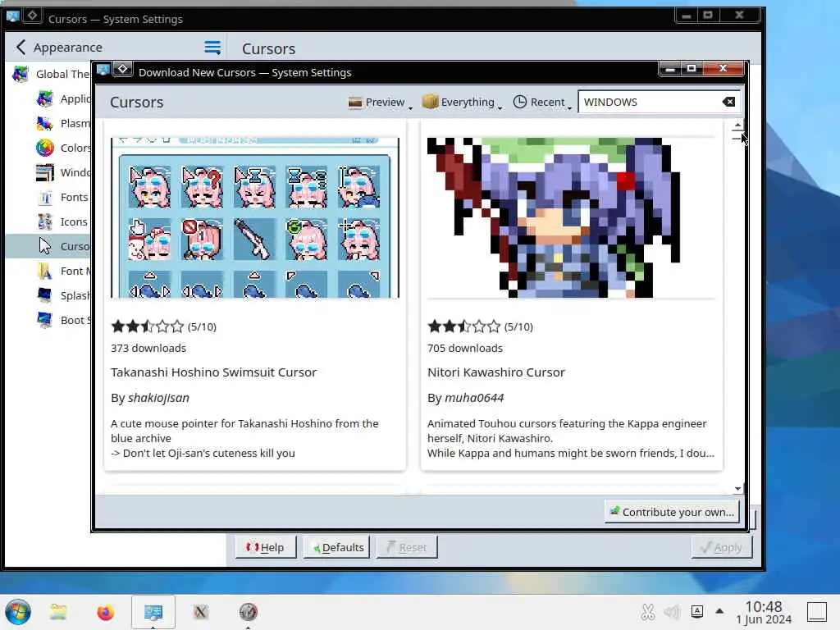Select the Splash Screen sidebar icon
Viewport: 840px width, 630px height.
point(45,295)
